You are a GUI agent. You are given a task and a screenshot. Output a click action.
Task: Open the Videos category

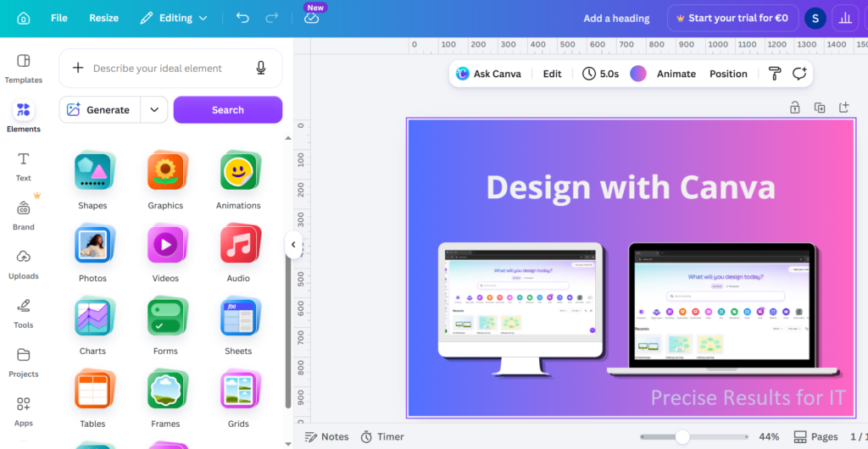point(165,253)
